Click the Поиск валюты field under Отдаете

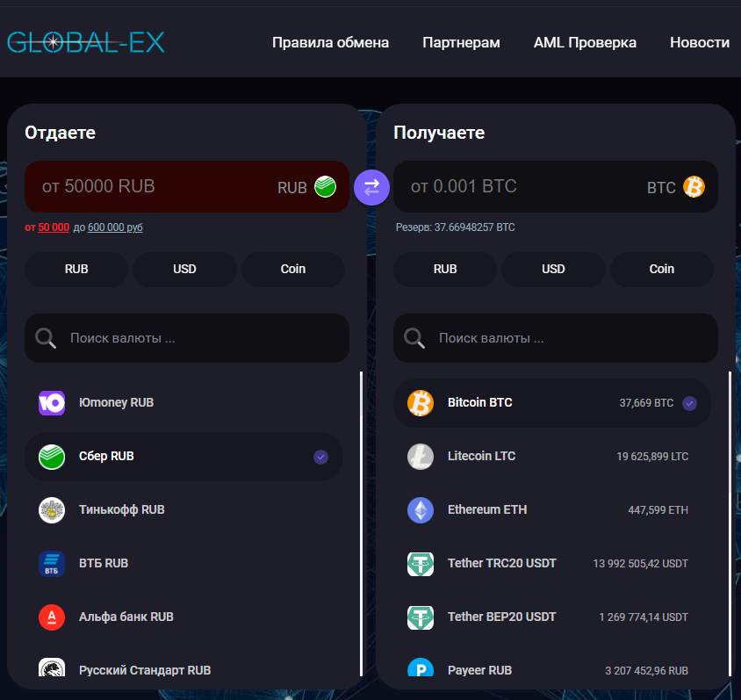[187, 338]
